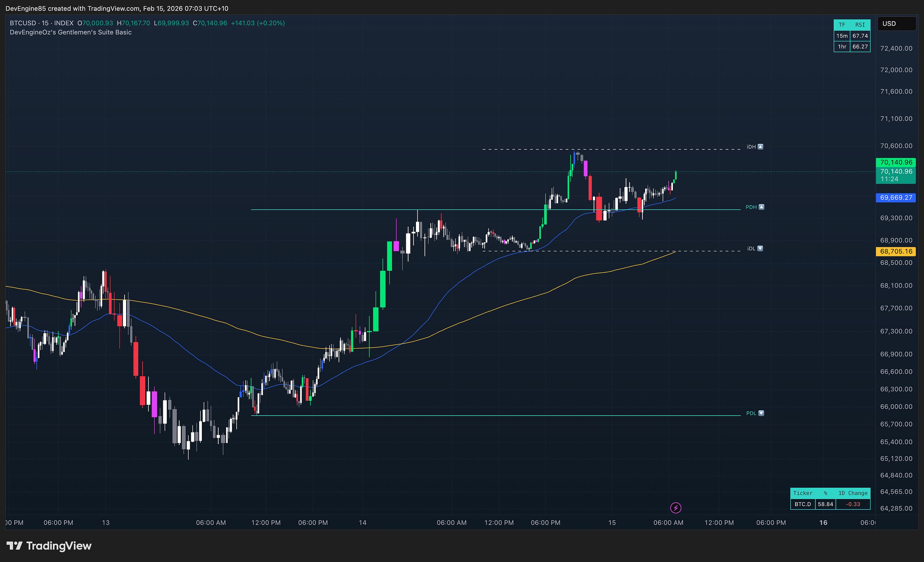Click the -0.33 1D change cell
Screen dimensions: 924x562
[x=853, y=504]
